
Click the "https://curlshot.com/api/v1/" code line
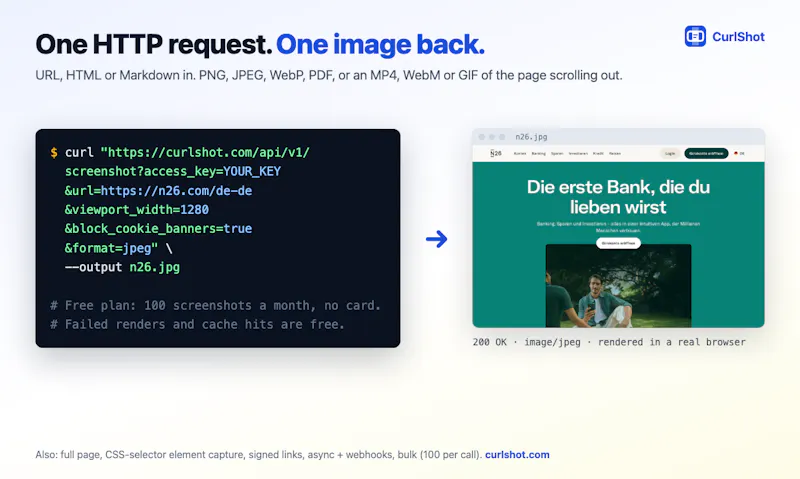[x=205, y=153]
